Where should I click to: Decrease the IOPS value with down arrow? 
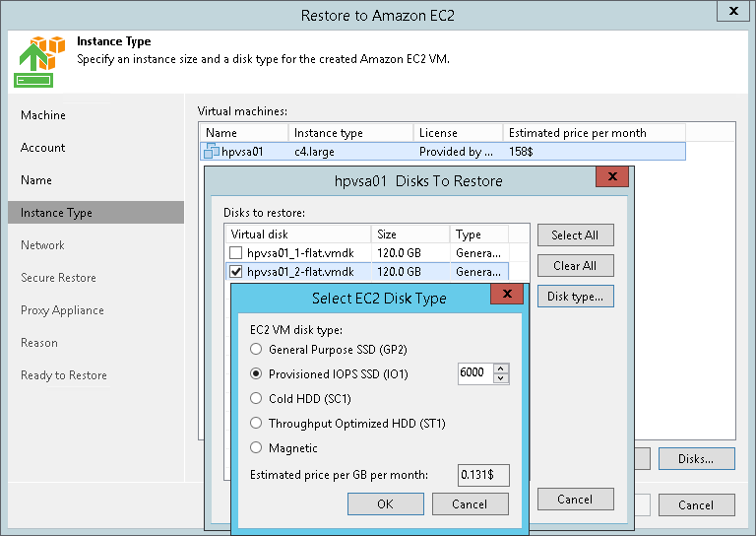tap(501, 378)
